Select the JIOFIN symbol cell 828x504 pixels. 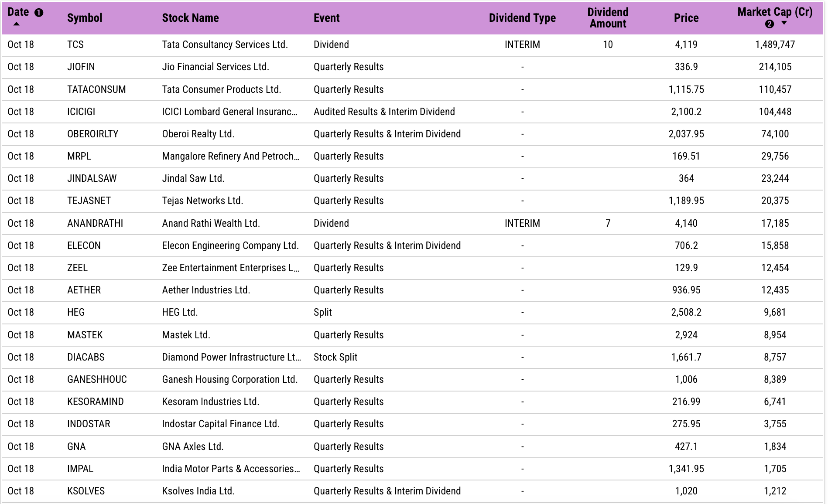81,67
